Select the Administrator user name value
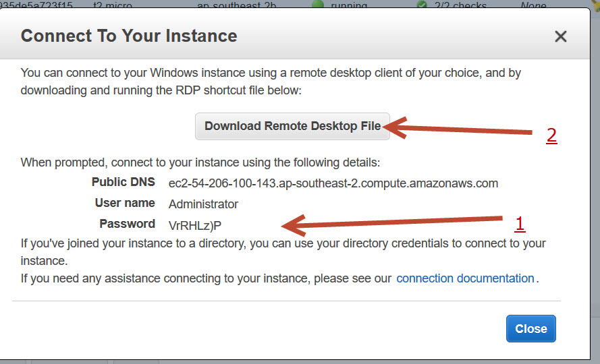The width and height of the screenshot is (600, 364). click(x=203, y=204)
